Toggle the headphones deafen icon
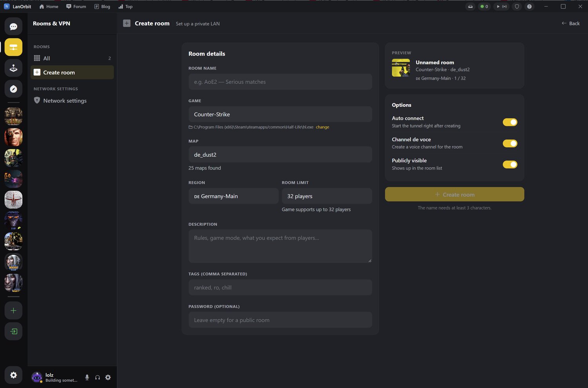This screenshot has width=588, height=388. coord(98,377)
